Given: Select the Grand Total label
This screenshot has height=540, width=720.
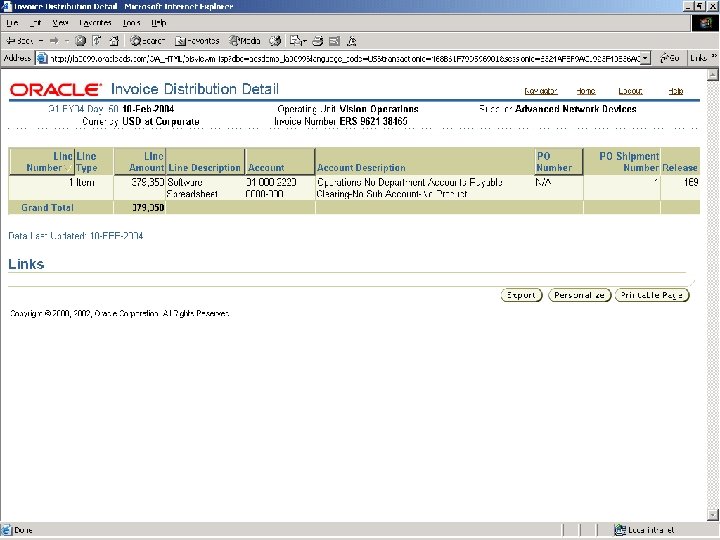Looking at the screenshot, I should pos(47,208).
